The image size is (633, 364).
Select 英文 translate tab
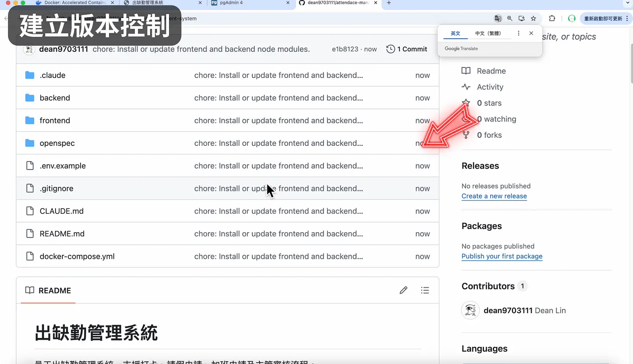(x=455, y=33)
